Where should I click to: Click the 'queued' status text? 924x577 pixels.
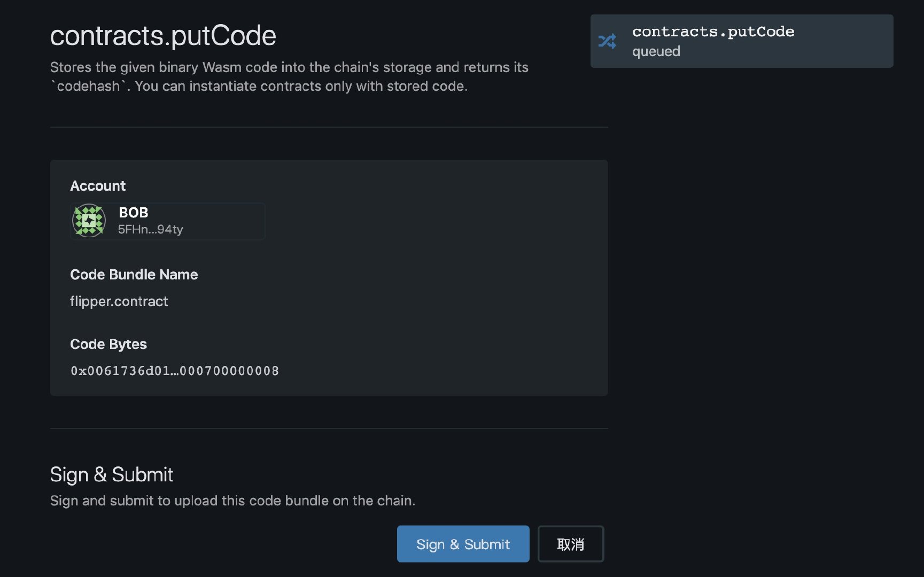coord(656,51)
